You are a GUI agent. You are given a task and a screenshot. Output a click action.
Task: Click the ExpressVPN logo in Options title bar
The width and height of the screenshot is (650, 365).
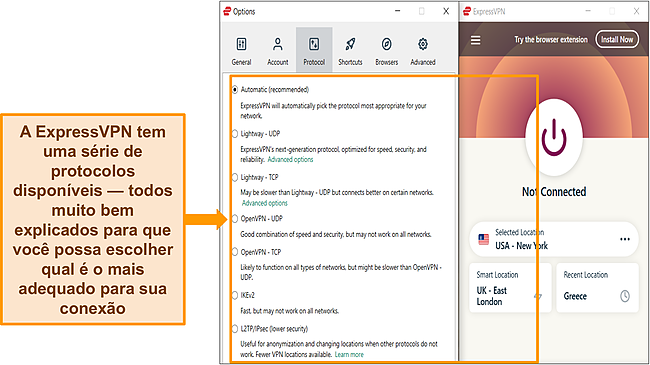point(226,11)
